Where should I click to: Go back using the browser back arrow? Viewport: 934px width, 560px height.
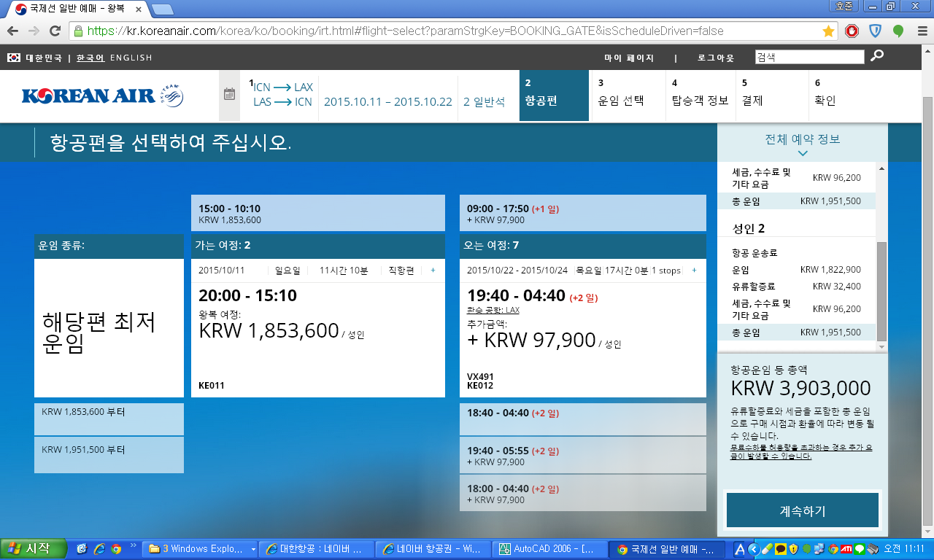[12, 31]
